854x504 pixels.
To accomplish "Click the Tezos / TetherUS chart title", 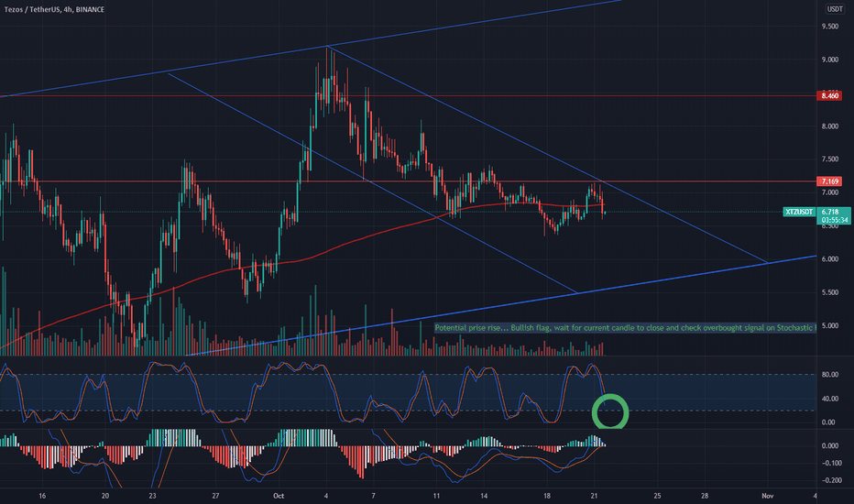I will click(x=54, y=9).
